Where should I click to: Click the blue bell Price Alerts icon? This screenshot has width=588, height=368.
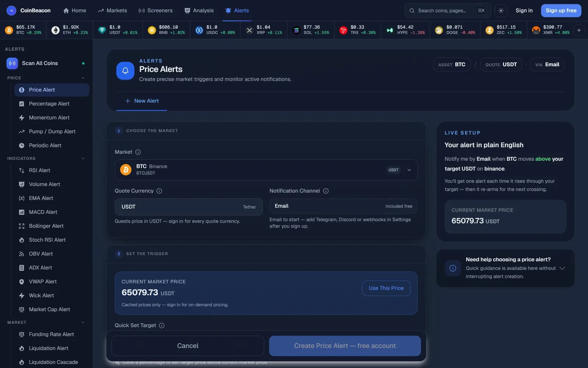coord(125,71)
